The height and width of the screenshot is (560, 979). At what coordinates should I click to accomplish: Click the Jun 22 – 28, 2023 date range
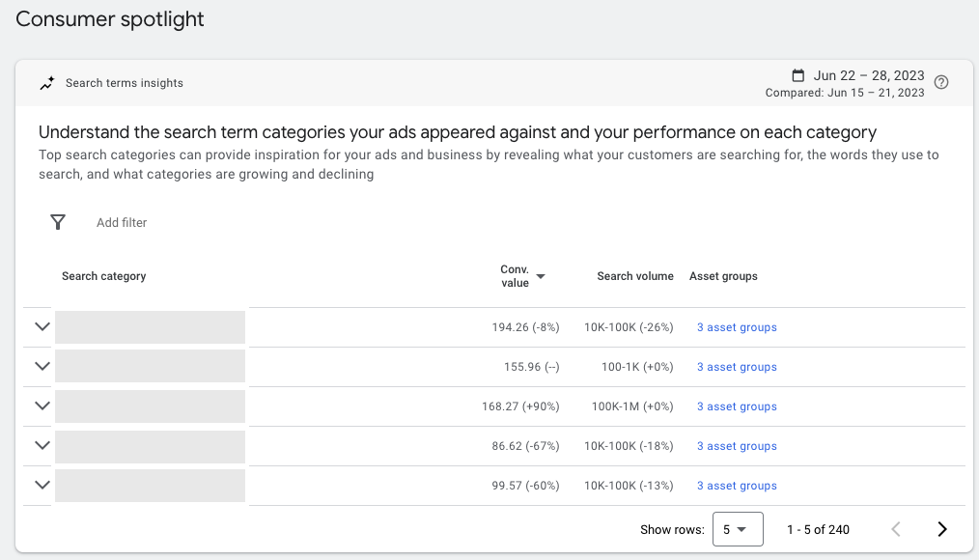pyautogui.click(x=869, y=75)
